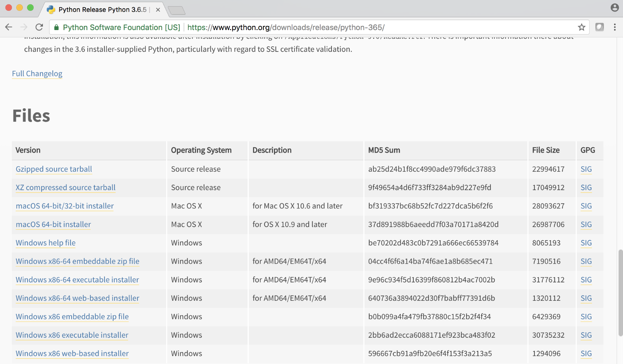Download the macOS 64-bit/32-bit installer
The height and width of the screenshot is (364, 623).
65,206
